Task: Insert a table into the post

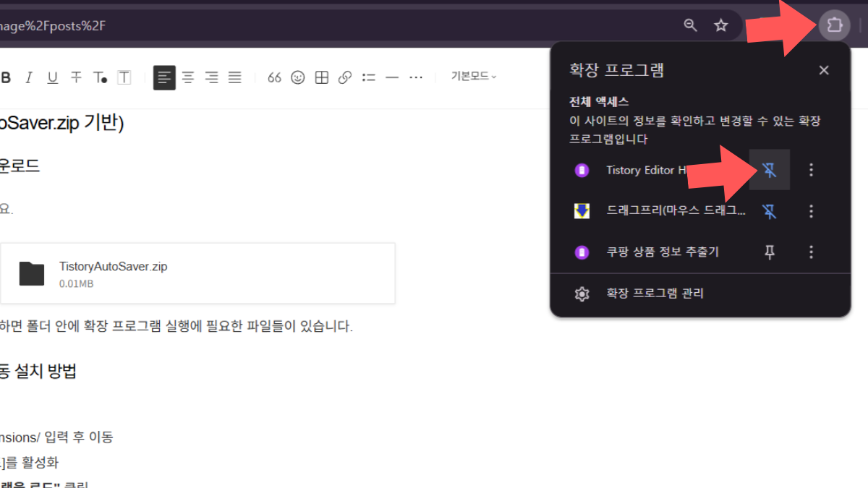Action: click(321, 77)
